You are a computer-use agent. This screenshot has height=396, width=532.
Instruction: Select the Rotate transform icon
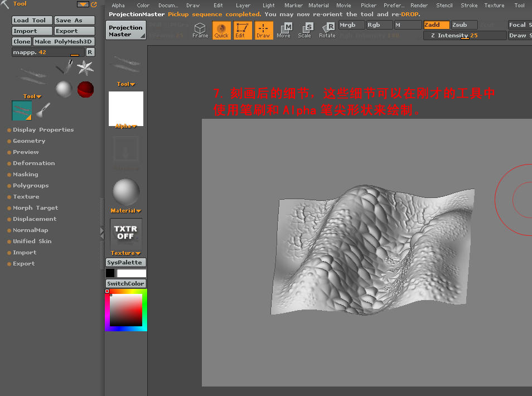pyautogui.click(x=327, y=30)
